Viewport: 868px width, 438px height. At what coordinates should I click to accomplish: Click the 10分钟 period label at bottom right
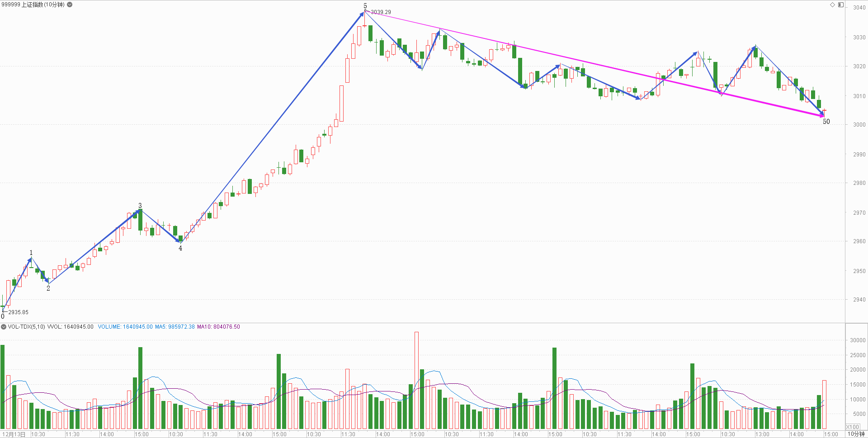click(856, 434)
